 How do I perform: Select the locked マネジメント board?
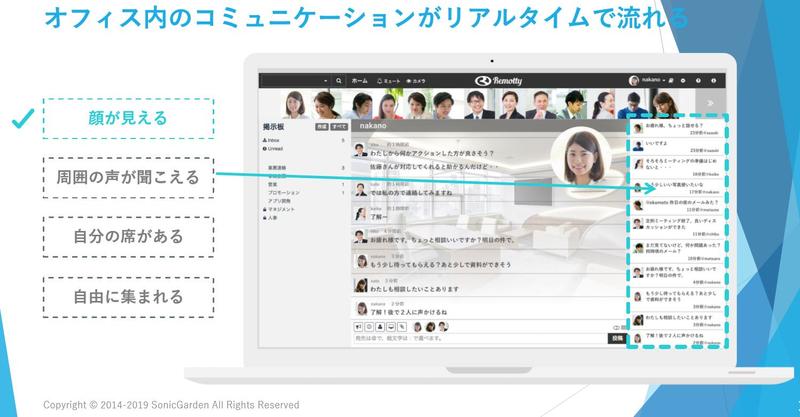click(x=278, y=209)
